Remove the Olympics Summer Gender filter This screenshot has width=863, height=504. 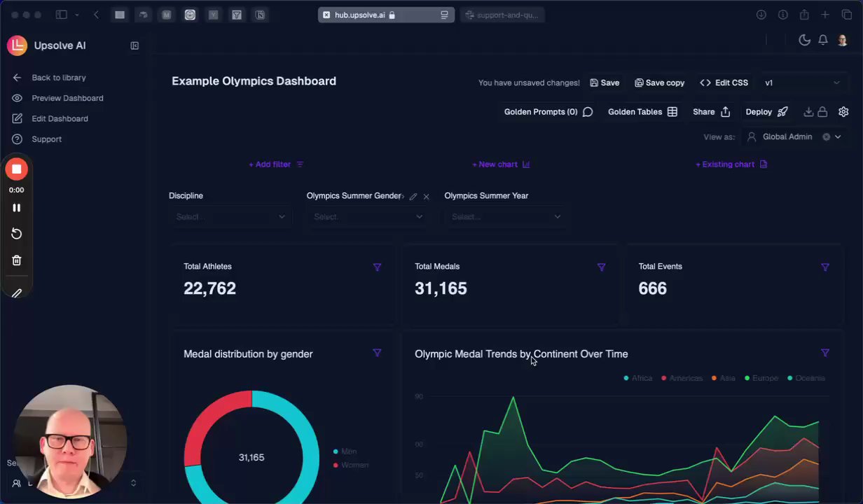[426, 197]
